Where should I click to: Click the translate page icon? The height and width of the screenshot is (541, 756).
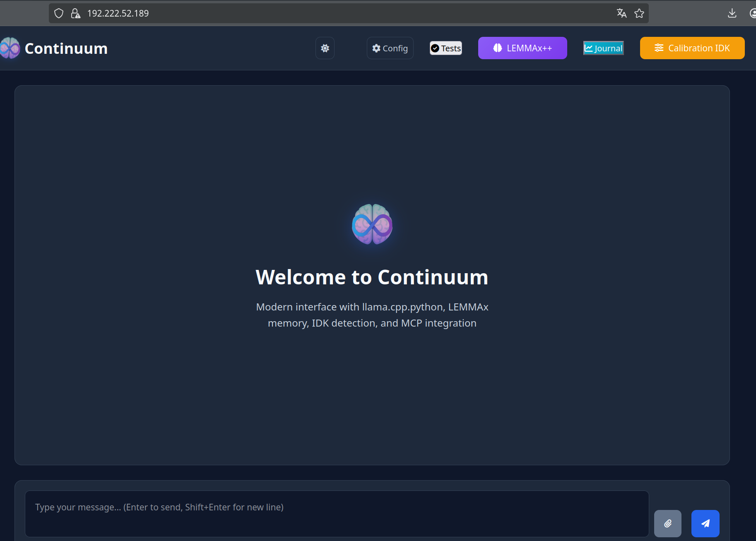(621, 13)
